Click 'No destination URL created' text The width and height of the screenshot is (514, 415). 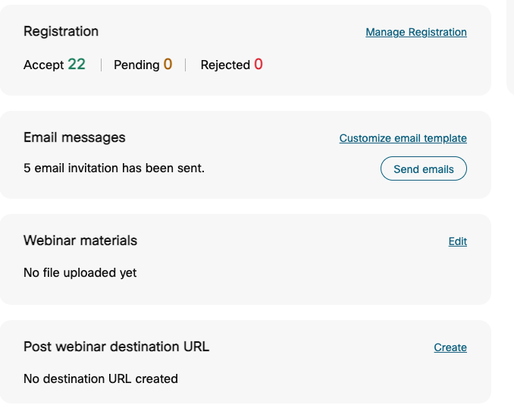click(x=101, y=379)
